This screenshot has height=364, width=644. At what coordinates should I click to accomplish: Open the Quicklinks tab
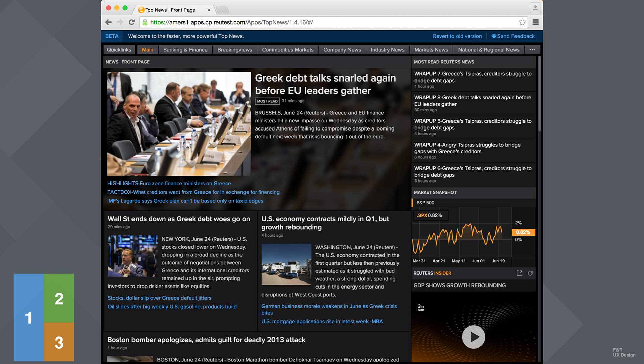[119, 50]
